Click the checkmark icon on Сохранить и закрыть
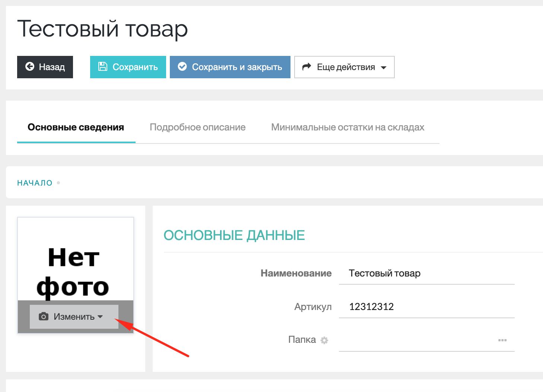Viewport: 543px width, 392px height. click(x=182, y=67)
